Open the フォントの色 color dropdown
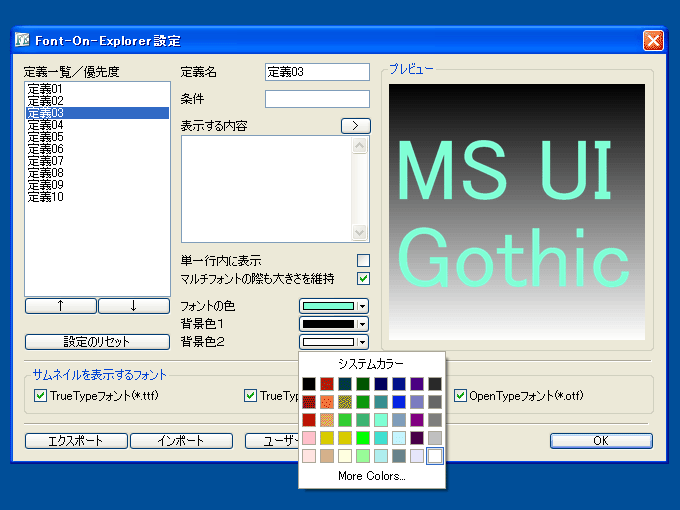 tap(334, 306)
